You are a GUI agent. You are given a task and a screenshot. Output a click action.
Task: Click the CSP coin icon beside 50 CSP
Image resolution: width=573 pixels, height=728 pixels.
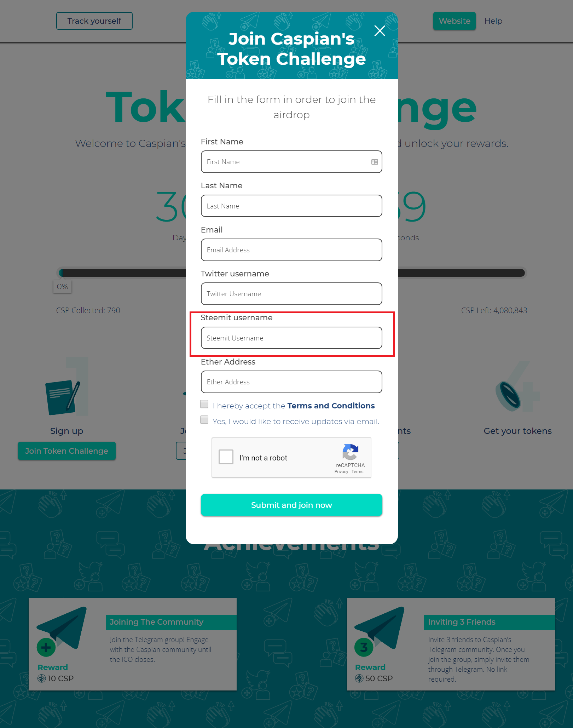359,678
